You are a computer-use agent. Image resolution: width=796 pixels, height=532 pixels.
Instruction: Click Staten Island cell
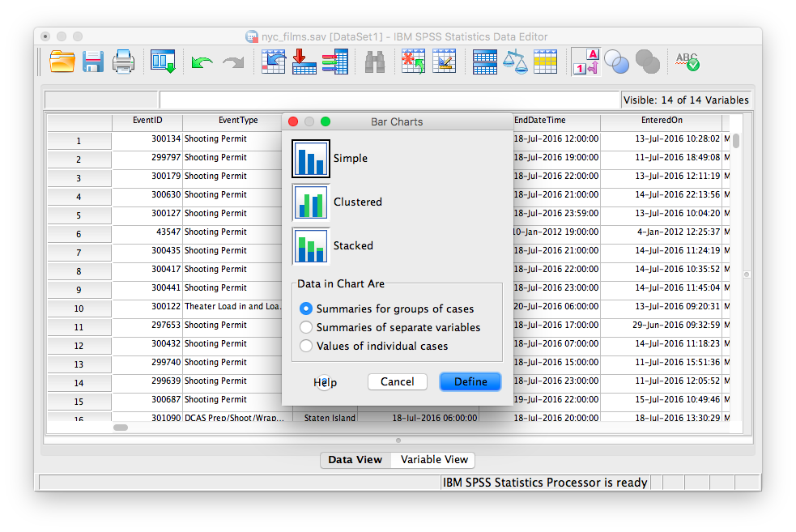tap(326, 418)
